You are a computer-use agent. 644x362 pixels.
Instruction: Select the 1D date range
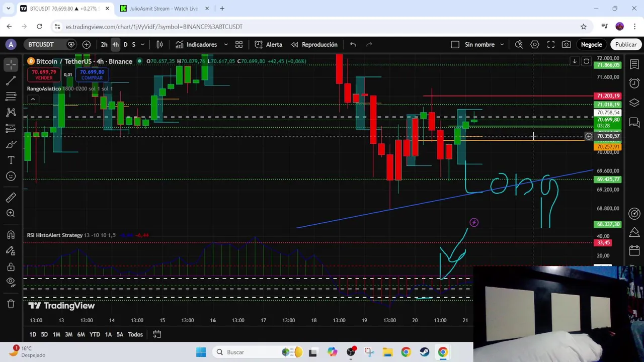coord(33,334)
